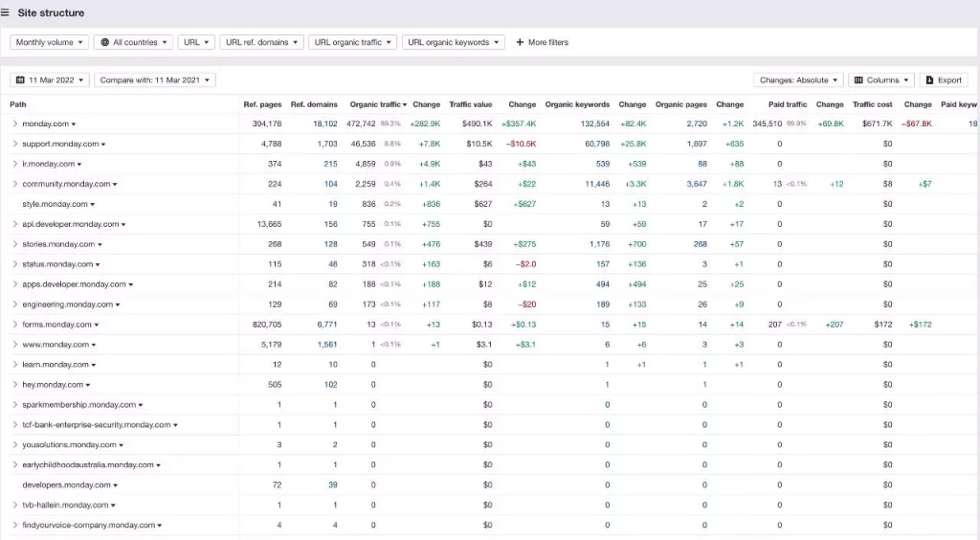Open developers.monday.com path link
The height and width of the screenshot is (540, 980).
(x=66, y=485)
